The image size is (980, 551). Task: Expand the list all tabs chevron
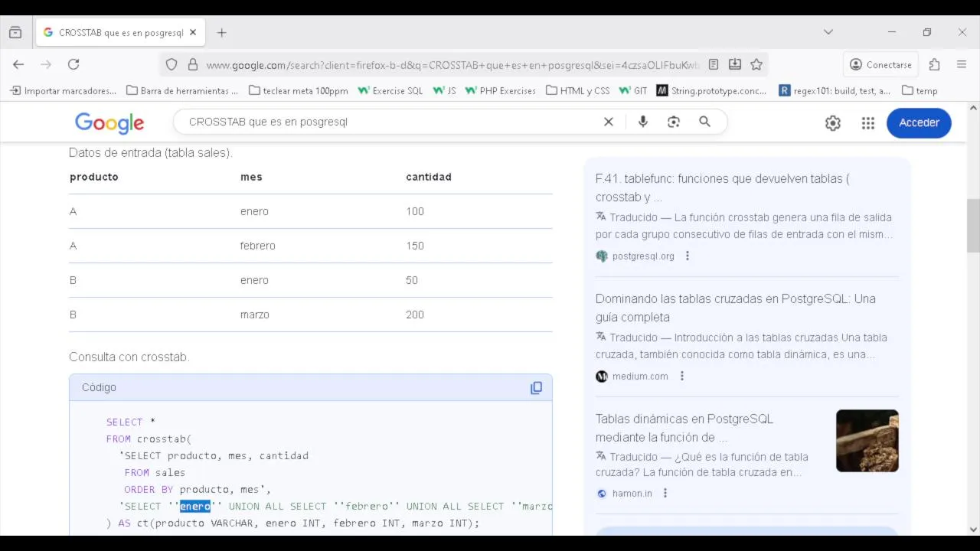[828, 32]
